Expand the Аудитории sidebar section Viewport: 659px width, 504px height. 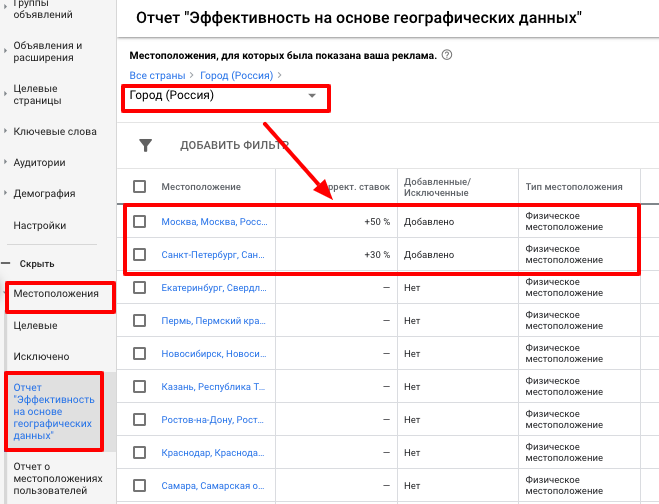pos(40,163)
